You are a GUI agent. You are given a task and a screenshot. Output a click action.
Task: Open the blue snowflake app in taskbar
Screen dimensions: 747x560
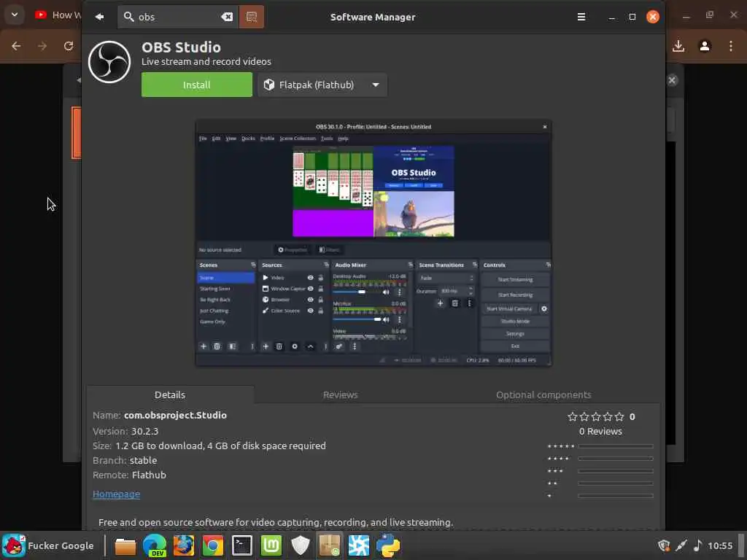[x=359, y=545]
